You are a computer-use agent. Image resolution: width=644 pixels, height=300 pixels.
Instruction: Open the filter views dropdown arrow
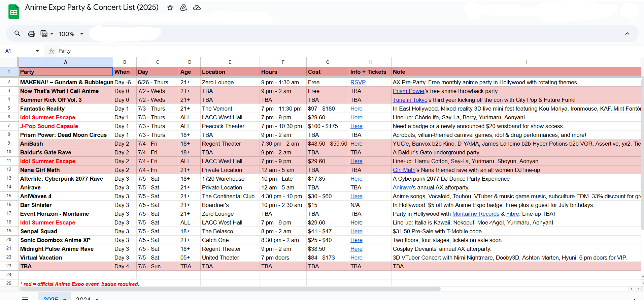coord(52,34)
